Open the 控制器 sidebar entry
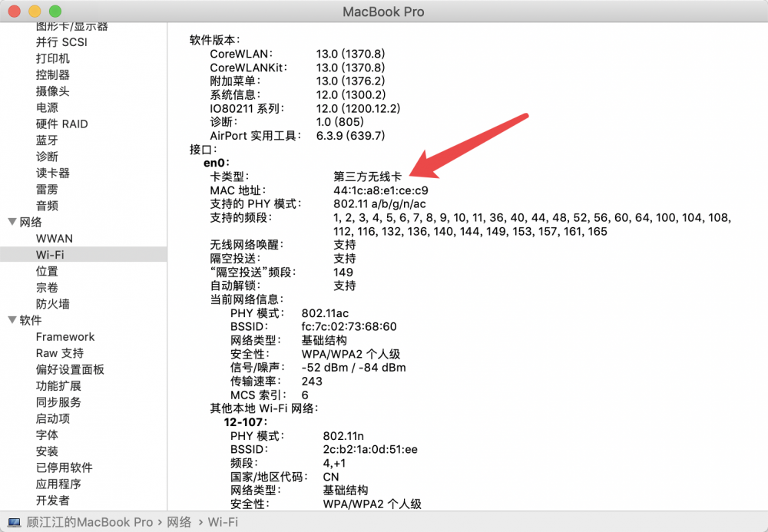 52,75
